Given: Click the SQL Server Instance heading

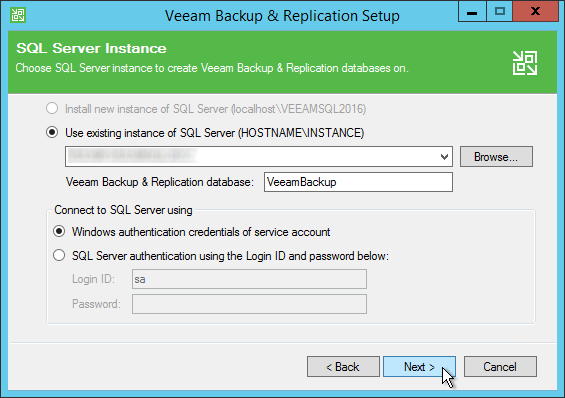Looking at the screenshot, I should [91, 48].
